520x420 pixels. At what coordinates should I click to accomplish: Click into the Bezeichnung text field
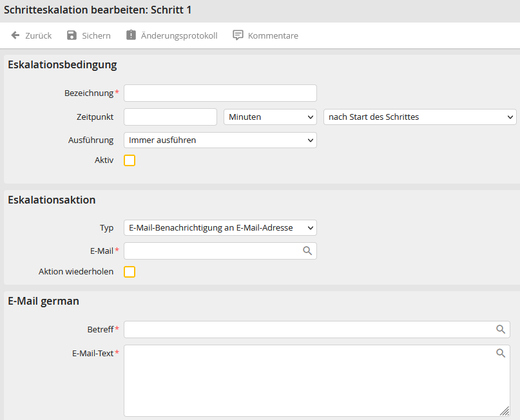220,93
